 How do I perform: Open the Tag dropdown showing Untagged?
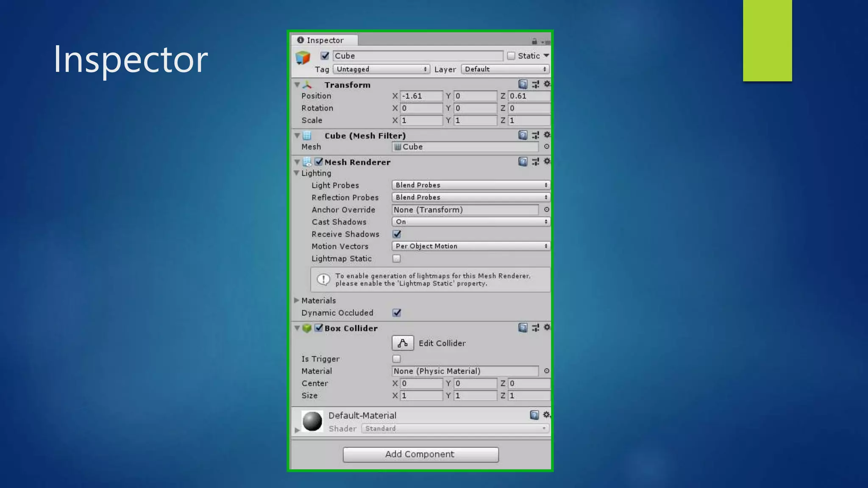tap(381, 69)
